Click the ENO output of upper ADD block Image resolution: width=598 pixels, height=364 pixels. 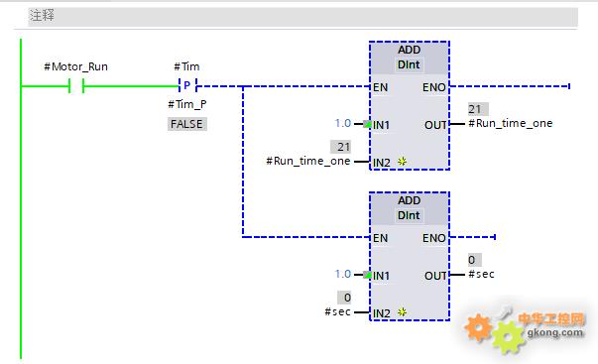[x=434, y=87]
